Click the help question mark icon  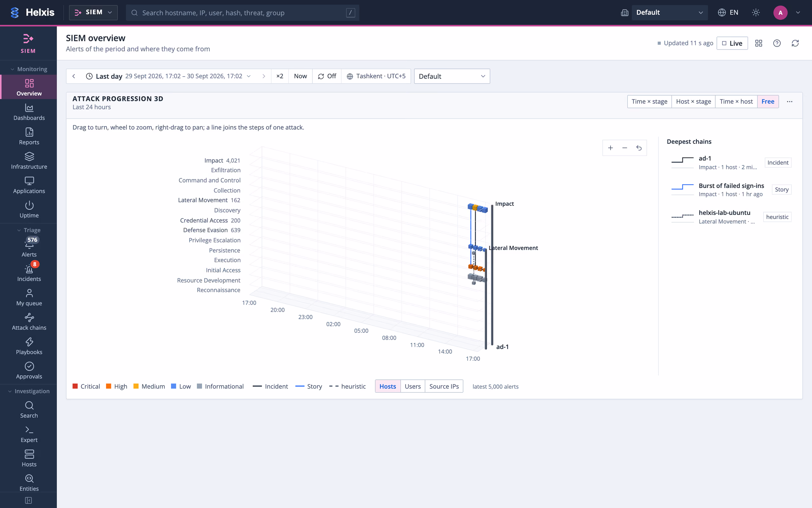tap(777, 43)
